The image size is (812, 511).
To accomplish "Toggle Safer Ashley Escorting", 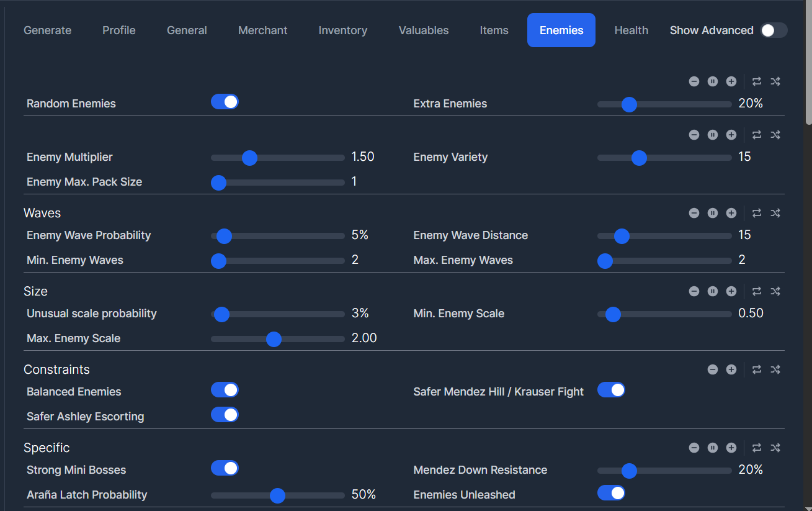I will [x=225, y=415].
